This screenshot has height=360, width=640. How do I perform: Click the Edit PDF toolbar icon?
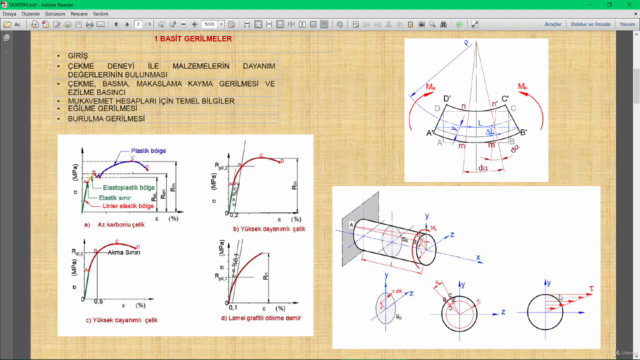coord(57,24)
